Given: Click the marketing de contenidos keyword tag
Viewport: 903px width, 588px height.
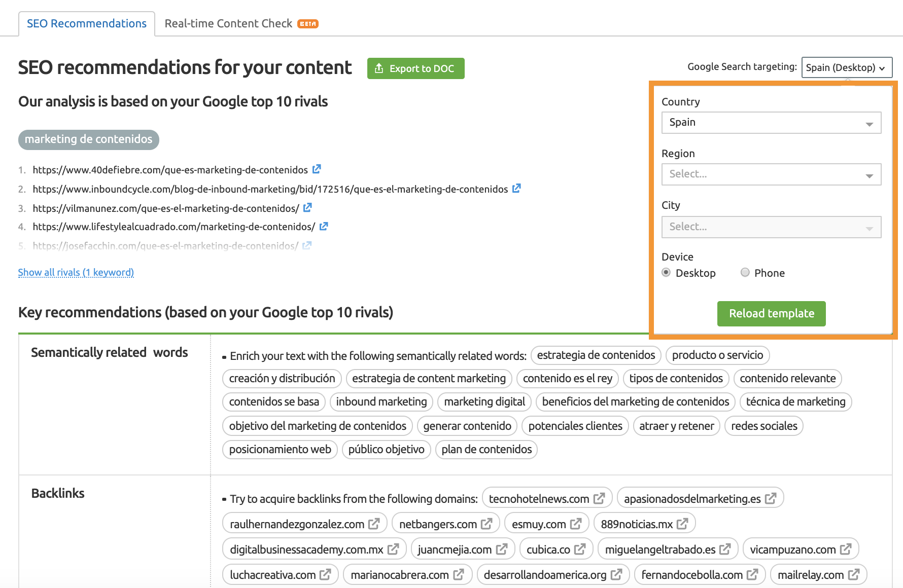Looking at the screenshot, I should tap(89, 139).
